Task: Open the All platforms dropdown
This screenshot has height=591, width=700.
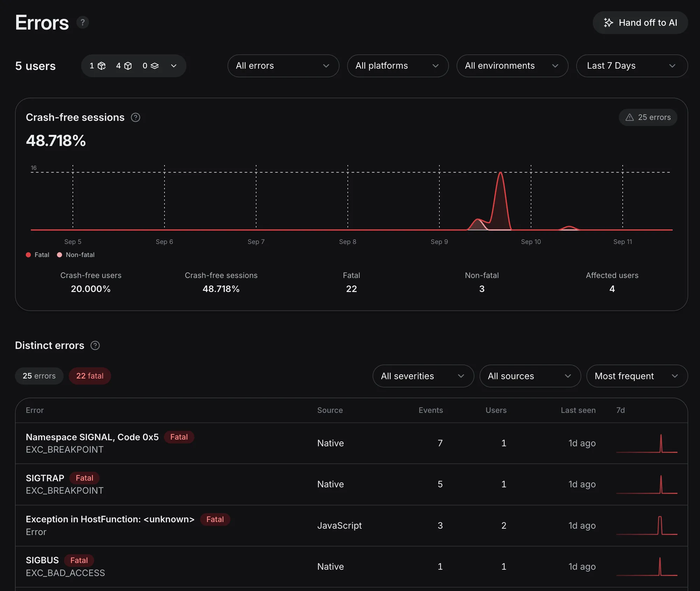Action: point(398,66)
